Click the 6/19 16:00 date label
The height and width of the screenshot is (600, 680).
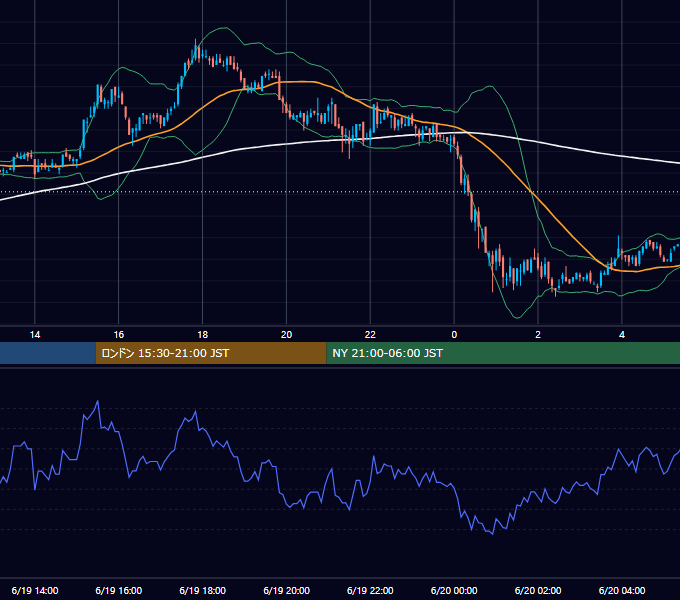coord(118,590)
